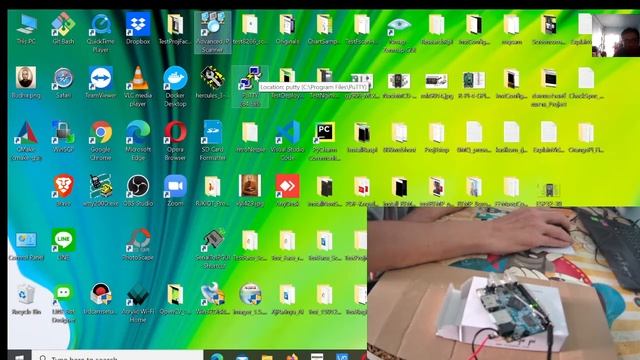
Task: Open the QuickTime Player shortcut
Action: pos(100,33)
